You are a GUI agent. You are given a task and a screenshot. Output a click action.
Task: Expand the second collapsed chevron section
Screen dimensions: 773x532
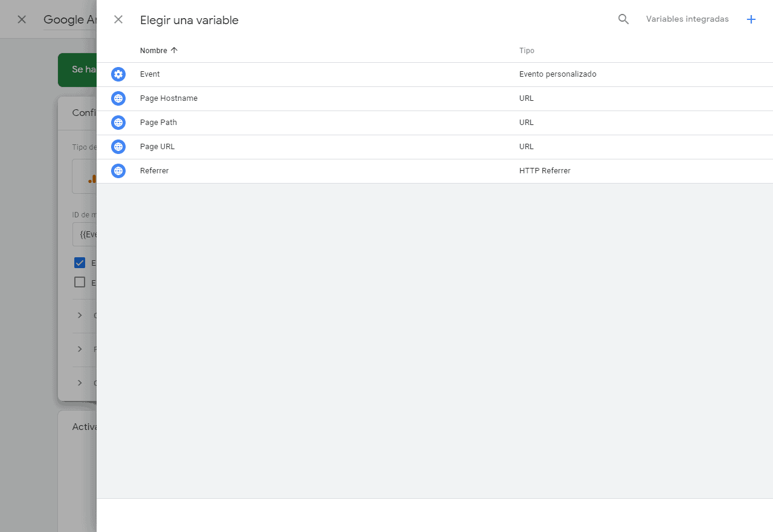pos(80,349)
